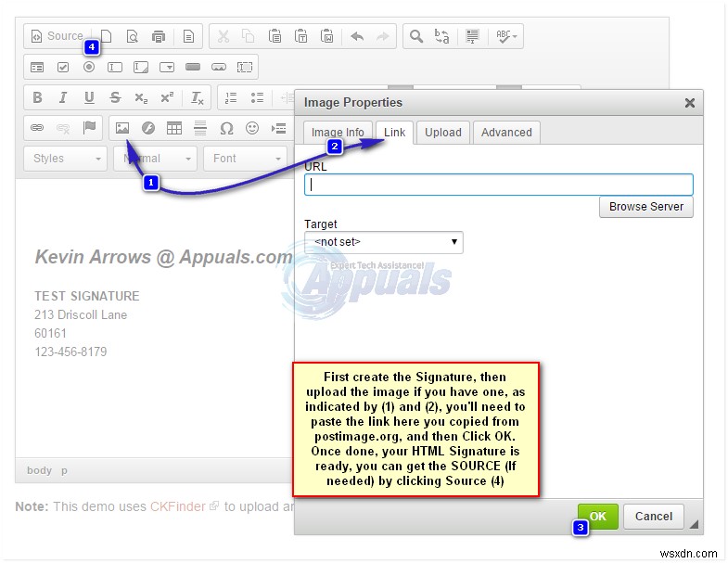Screen dimensions: 728x563
Task: Click the Print icon
Action: pyautogui.click(x=159, y=36)
